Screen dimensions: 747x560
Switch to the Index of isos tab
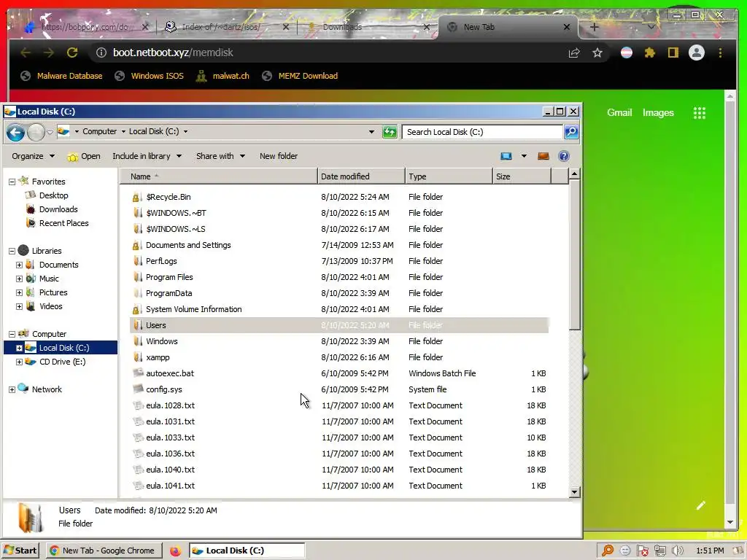(226, 27)
